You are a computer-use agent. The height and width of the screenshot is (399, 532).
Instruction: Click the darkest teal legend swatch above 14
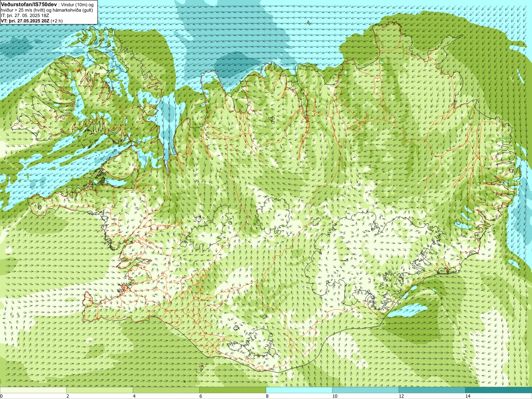(x=499, y=390)
